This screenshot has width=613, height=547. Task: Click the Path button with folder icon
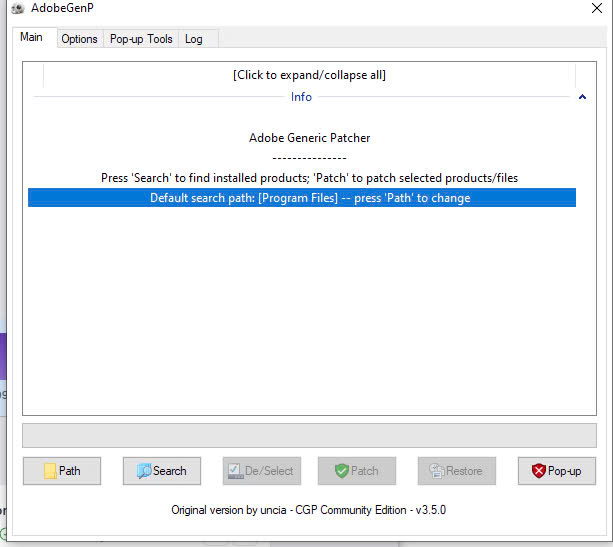pos(62,471)
